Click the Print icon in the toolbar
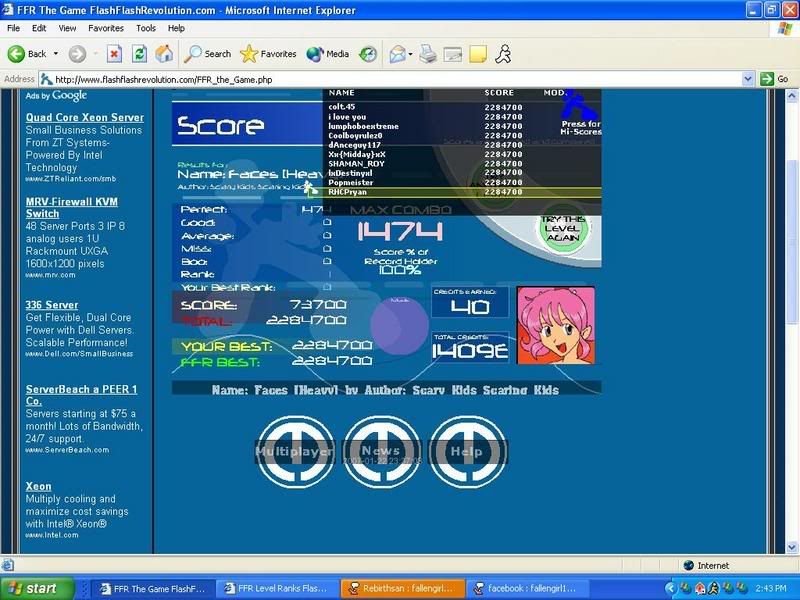Image resolution: width=800 pixels, height=600 pixels. tap(428, 54)
